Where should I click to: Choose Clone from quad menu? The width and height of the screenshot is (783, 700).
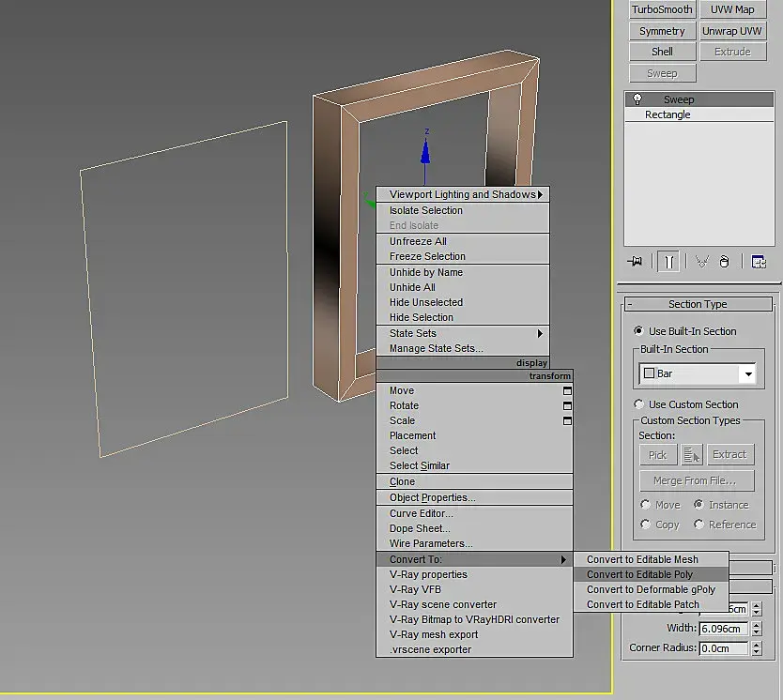(474, 481)
